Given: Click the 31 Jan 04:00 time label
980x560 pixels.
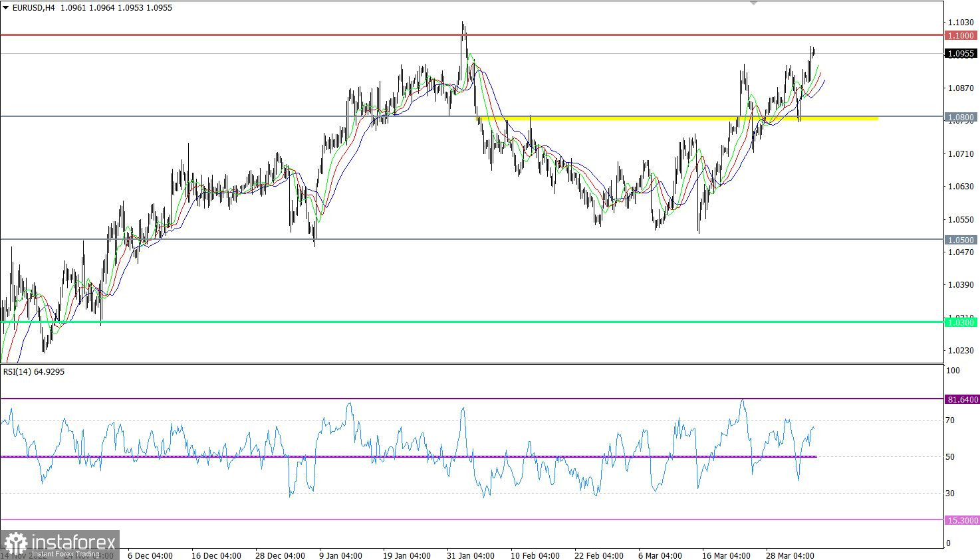Looking at the screenshot, I should pos(471,555).
